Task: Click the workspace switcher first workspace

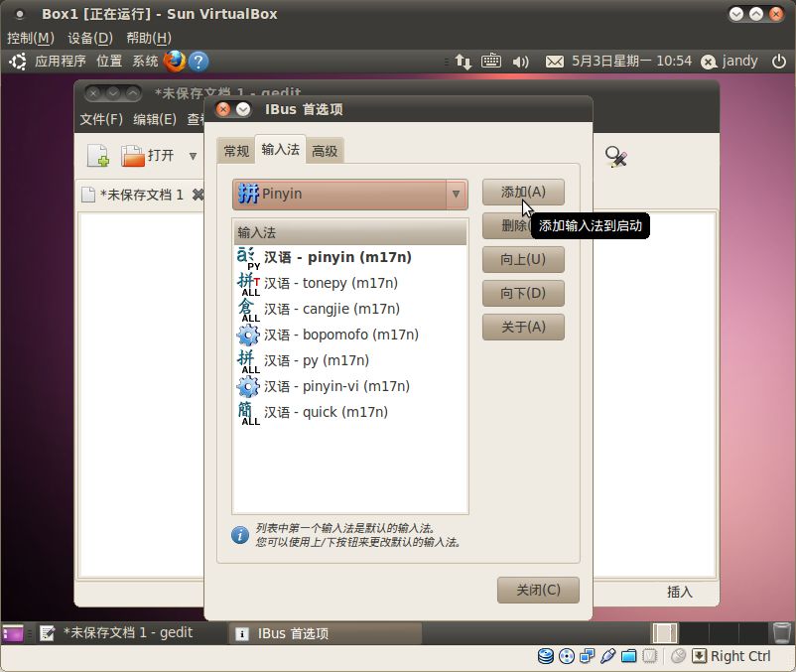Action: click(665, 633)
